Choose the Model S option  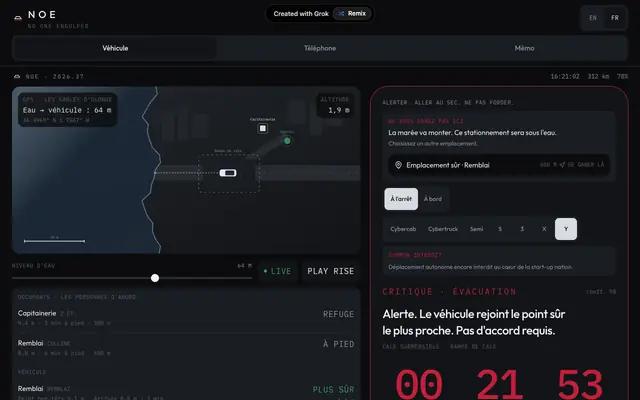pos(500,229)
